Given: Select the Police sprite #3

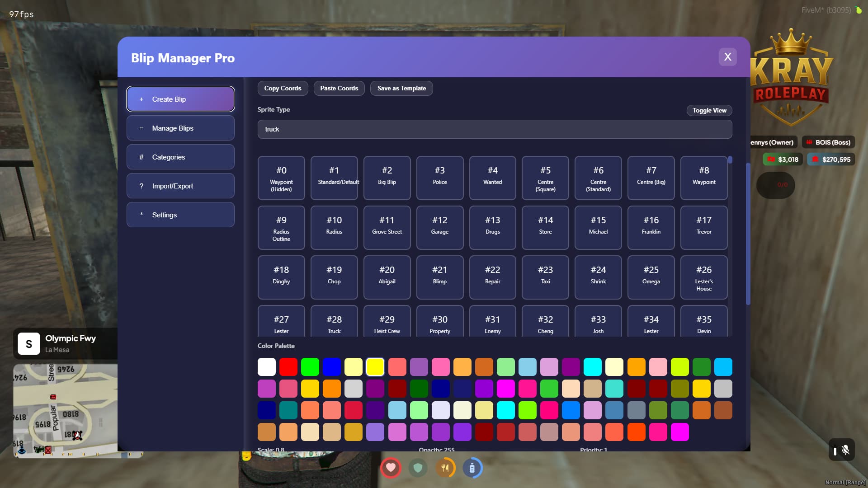Looking at the screenshot, I should click(439, 178).
